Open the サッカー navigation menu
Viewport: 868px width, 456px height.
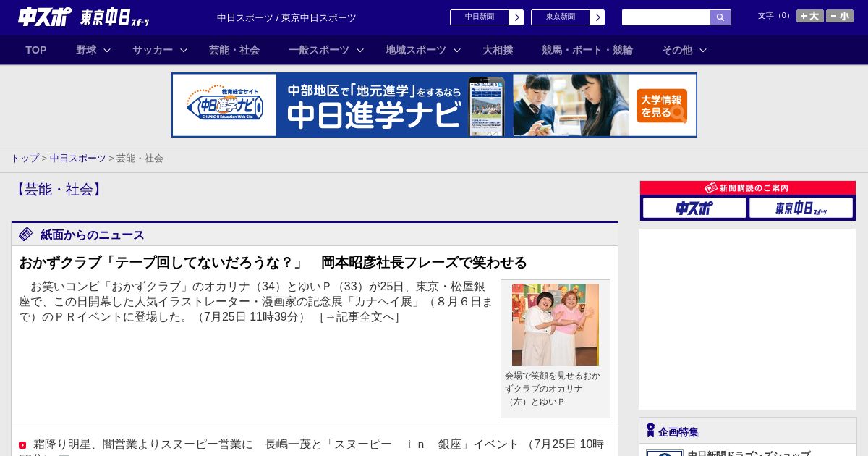[153, 50]
